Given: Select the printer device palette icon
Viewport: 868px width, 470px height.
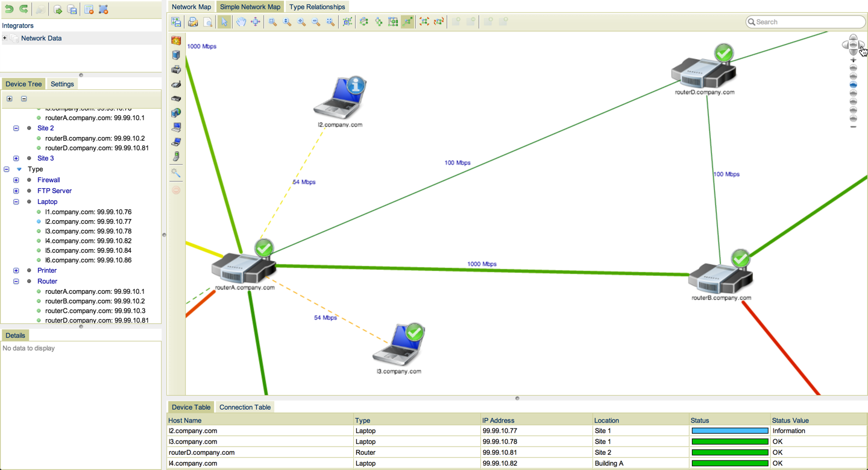Looking at the screenshot, I should point(176,69).
